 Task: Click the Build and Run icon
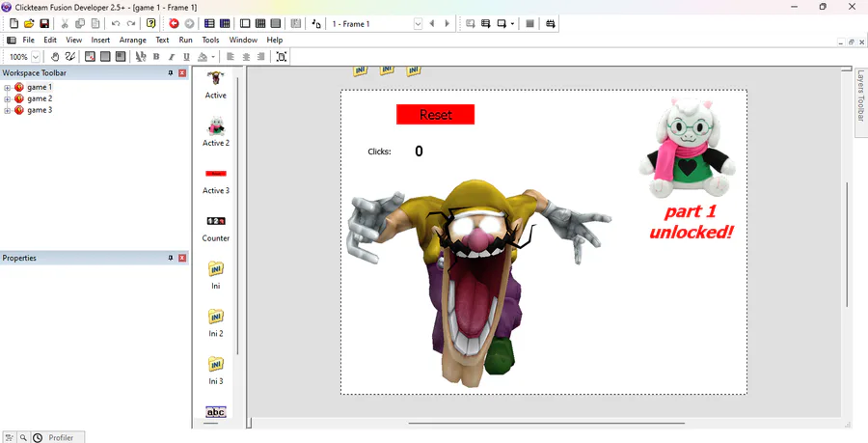551,24
